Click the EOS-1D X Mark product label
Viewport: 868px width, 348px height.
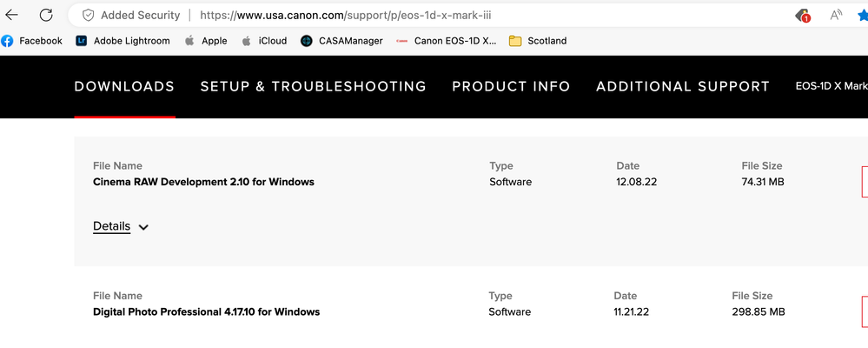[832, 86]
